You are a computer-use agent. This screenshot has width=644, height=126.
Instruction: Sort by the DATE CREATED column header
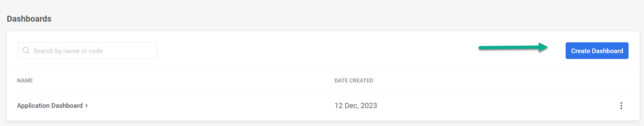pyautogui.click(x=354, y=81)
